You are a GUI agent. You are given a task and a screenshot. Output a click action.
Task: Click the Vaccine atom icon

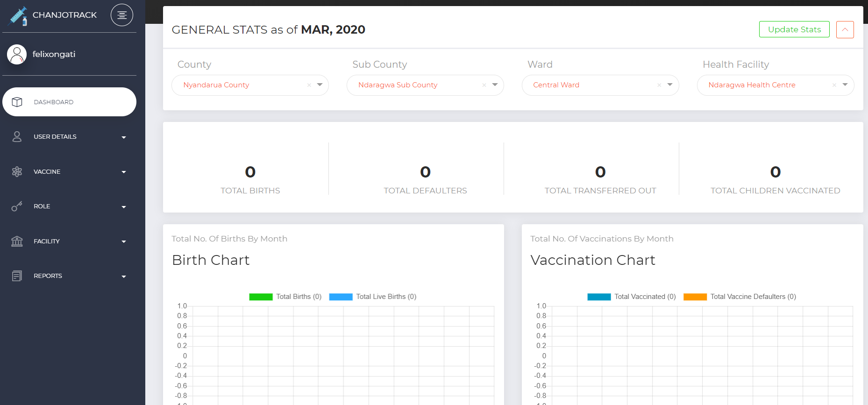point(17,171)
